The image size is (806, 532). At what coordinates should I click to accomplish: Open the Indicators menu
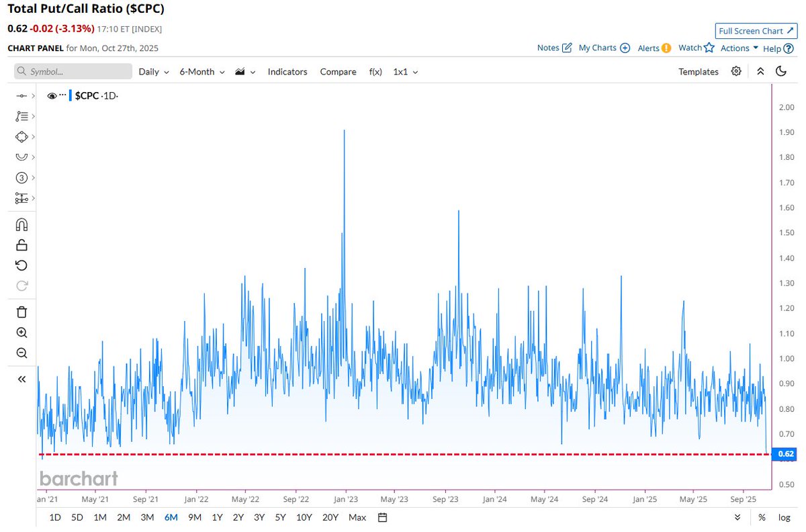click(x=287, y=71)
